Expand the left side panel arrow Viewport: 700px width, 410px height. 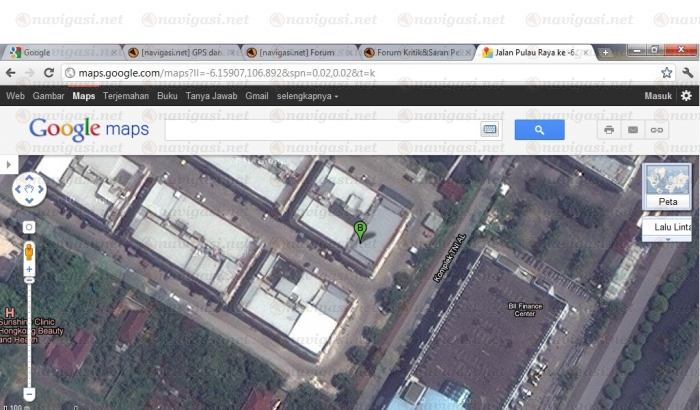pos(8,163)
